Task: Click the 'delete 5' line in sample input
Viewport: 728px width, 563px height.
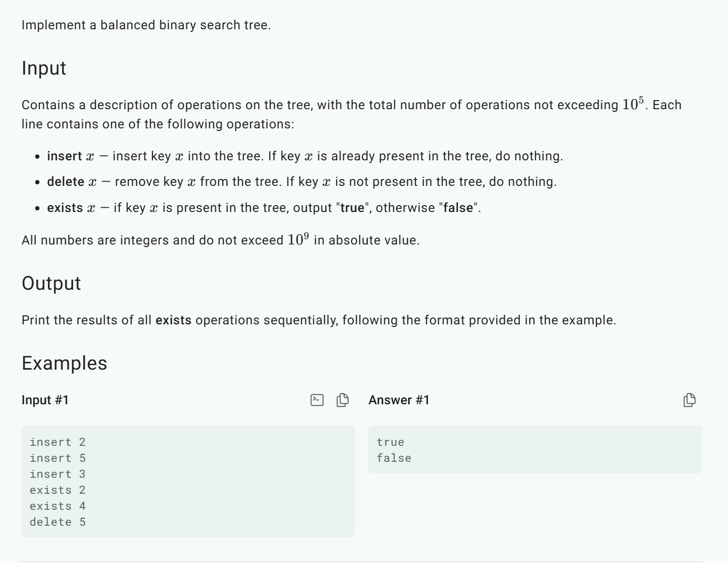Action: 58,522
